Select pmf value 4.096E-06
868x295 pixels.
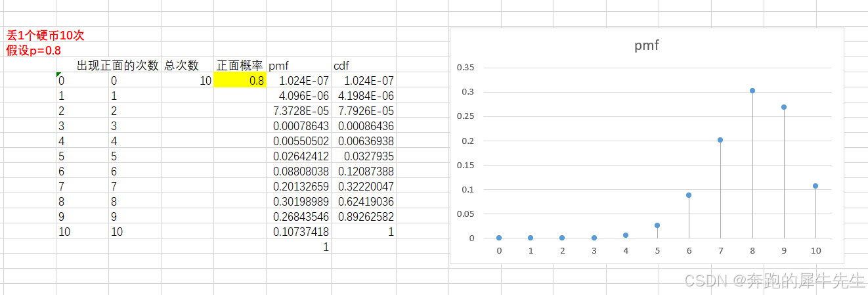click(x=298, y=96)
